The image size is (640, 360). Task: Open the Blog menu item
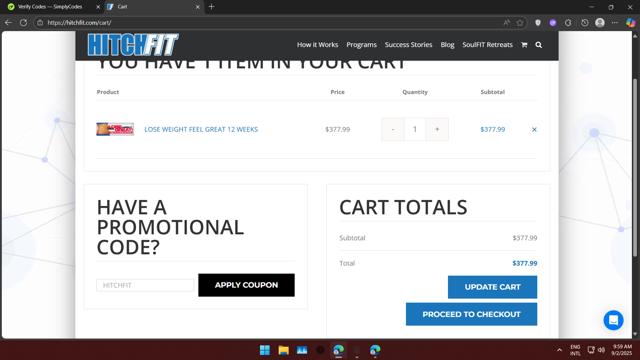tap(447, 45)
